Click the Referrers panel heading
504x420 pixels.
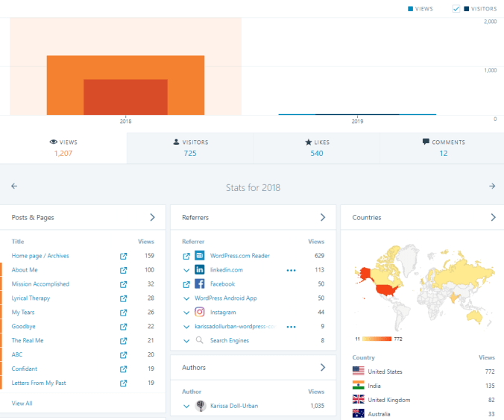click(x=195, y=217)
